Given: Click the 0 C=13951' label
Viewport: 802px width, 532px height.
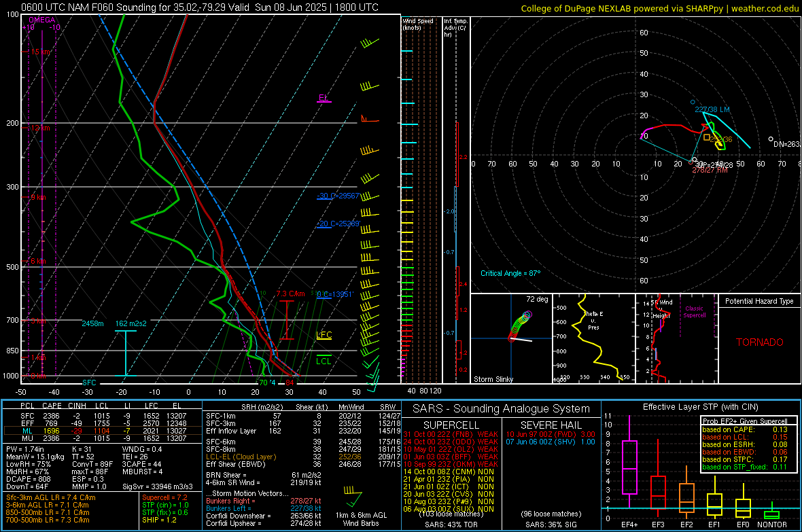Looking at the screenshot, I should [335, 294].
